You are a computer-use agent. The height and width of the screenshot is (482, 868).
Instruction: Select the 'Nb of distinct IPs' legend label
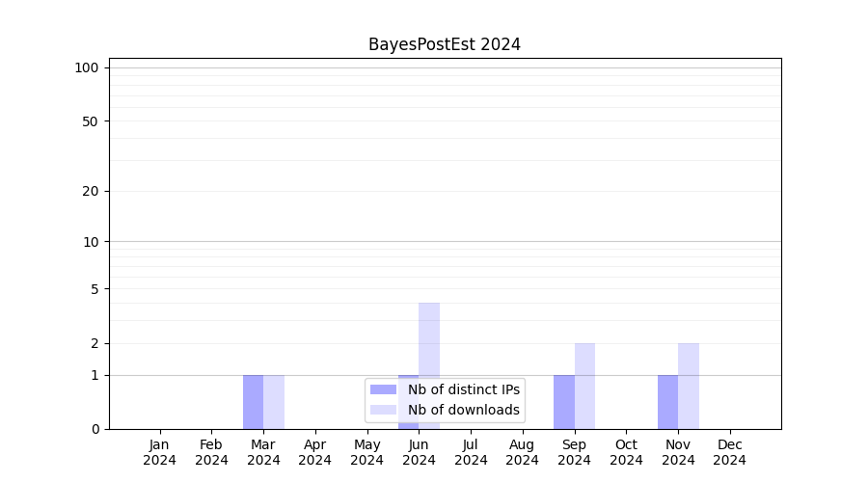click(463, 389)
